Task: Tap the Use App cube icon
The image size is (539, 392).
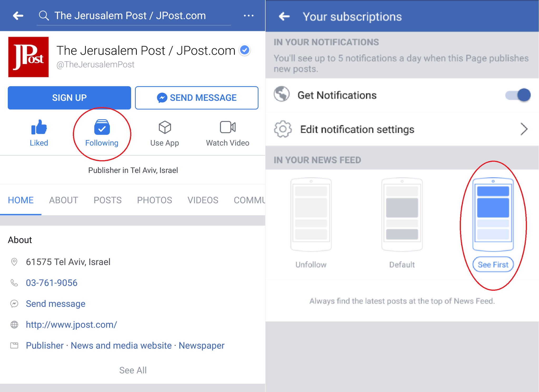Action: (165, 127)
